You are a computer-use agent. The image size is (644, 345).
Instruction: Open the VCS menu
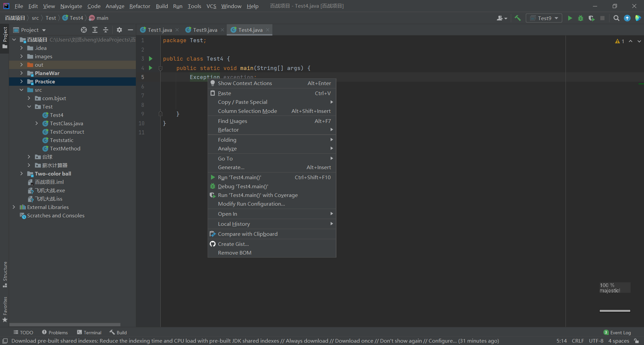coord(211,6)
